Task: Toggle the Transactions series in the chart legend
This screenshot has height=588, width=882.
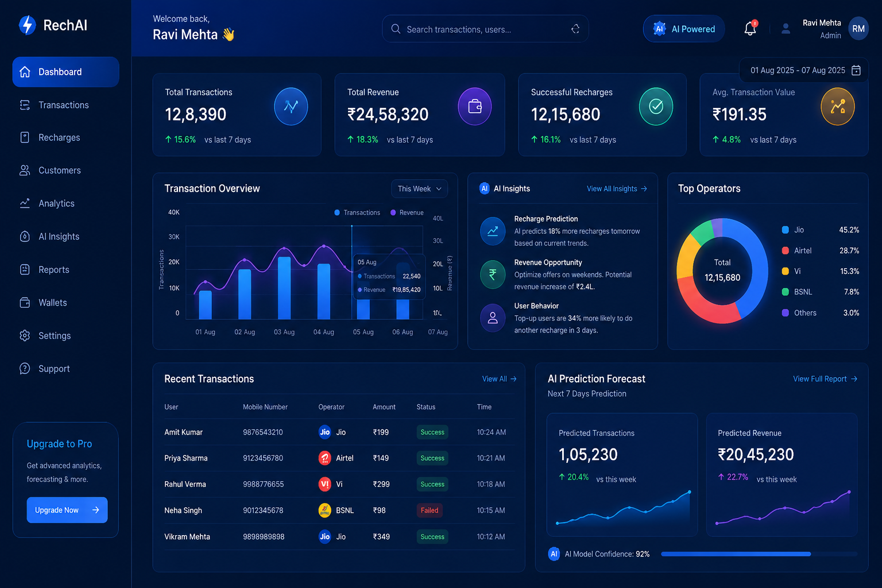Action: 357,212
